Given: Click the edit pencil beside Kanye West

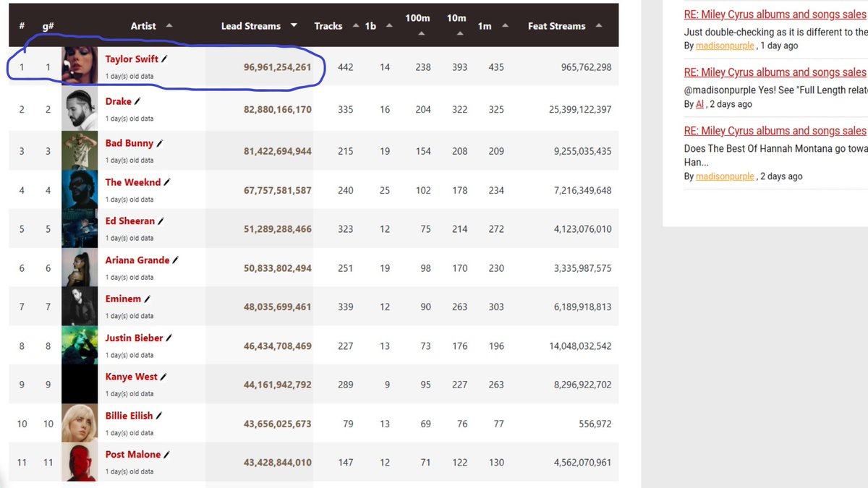Looking at the screenshot, I should tap(164, 377).
